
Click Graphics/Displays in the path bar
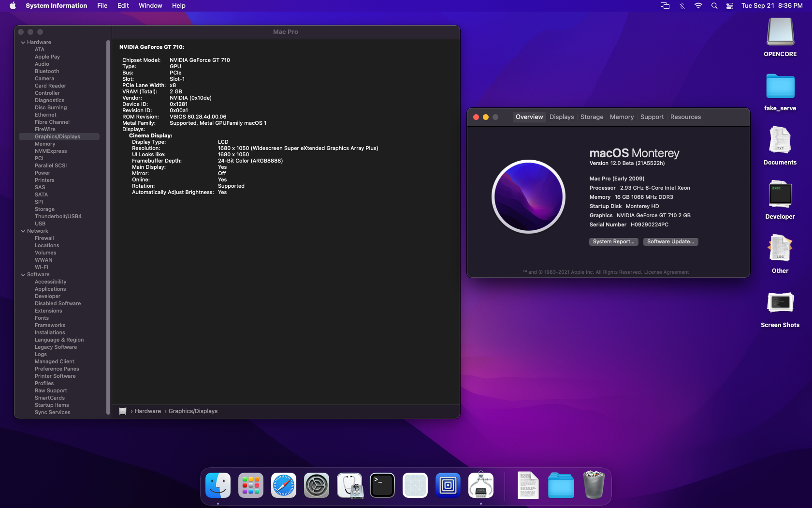193,411
